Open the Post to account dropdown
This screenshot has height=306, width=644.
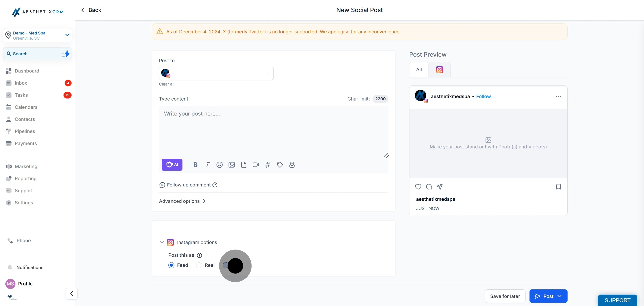click(x=216, y=73)
